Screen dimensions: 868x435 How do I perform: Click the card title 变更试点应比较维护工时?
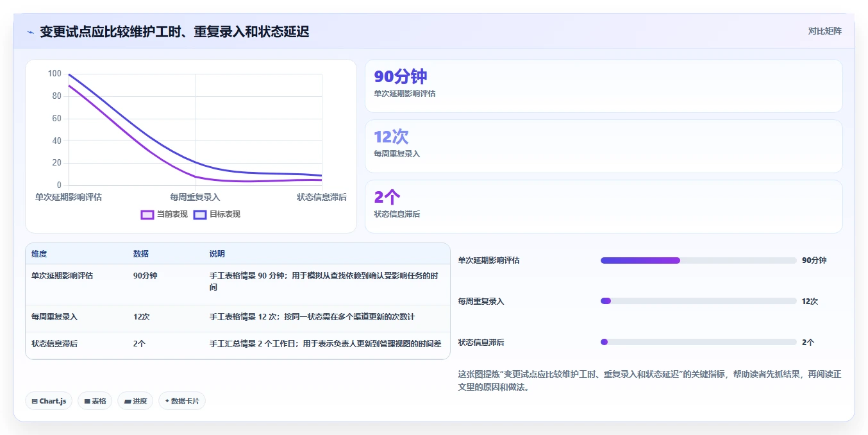174,31
